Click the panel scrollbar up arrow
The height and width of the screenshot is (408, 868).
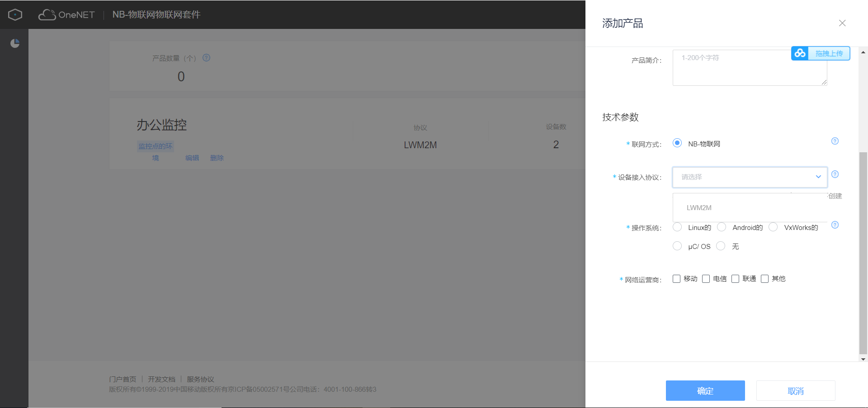pyautogui.click(x=863, y=52)
